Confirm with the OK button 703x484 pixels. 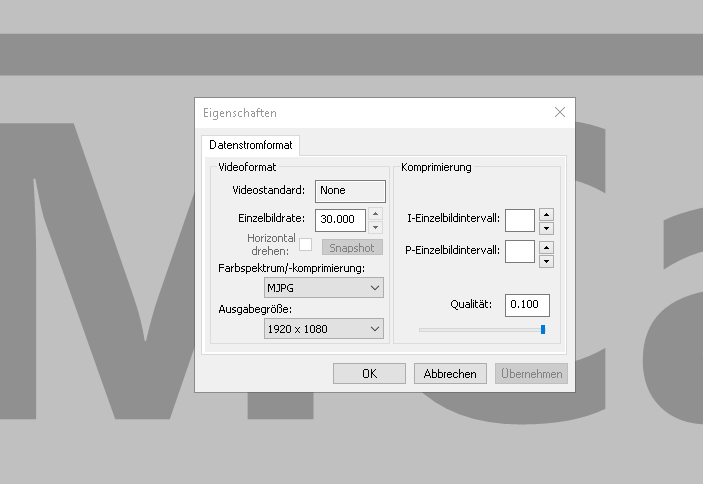coord(369,373)
